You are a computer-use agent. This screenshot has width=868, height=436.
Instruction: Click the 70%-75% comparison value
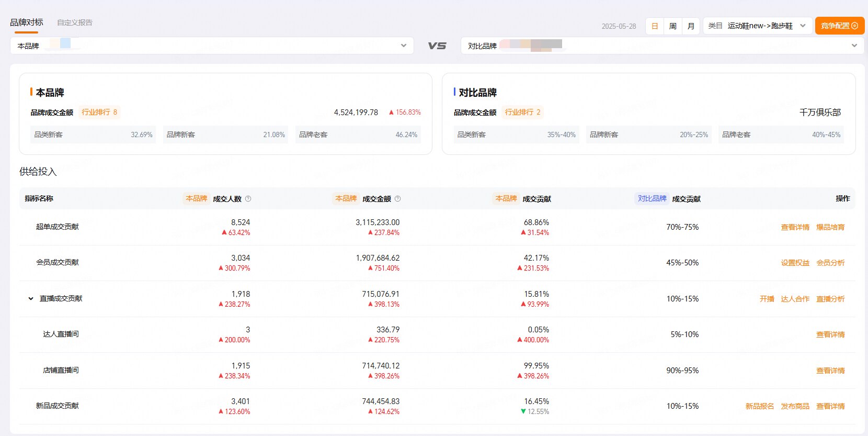[x=682, y=227]
